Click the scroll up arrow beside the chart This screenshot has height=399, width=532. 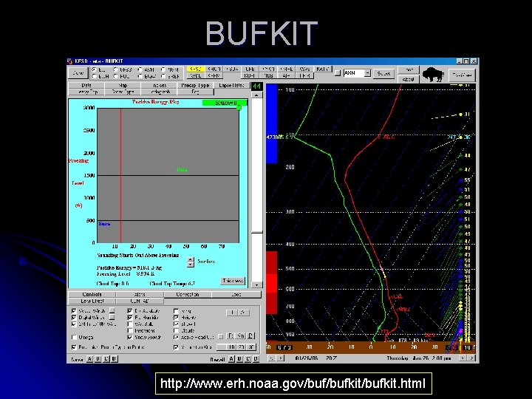click(x=256, y=95)
